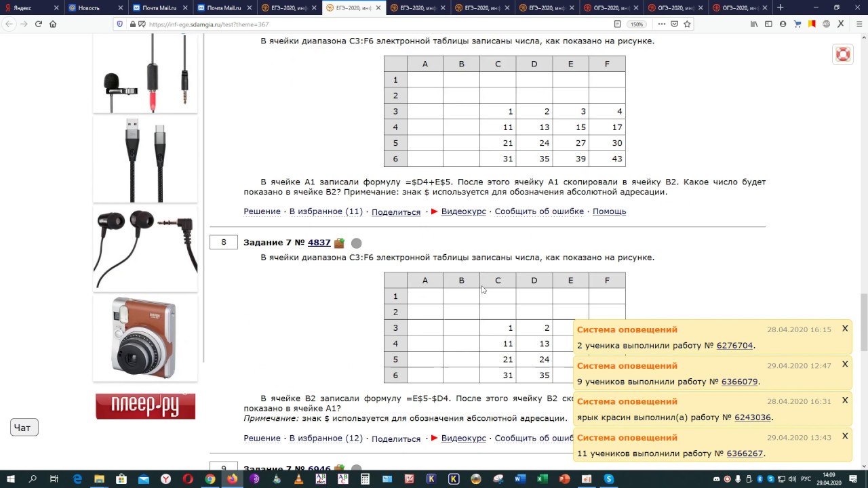The width and height of the screenshot is (868, 488).
Task: Open the Windows Task View button
Action: [x=54, y=479]
